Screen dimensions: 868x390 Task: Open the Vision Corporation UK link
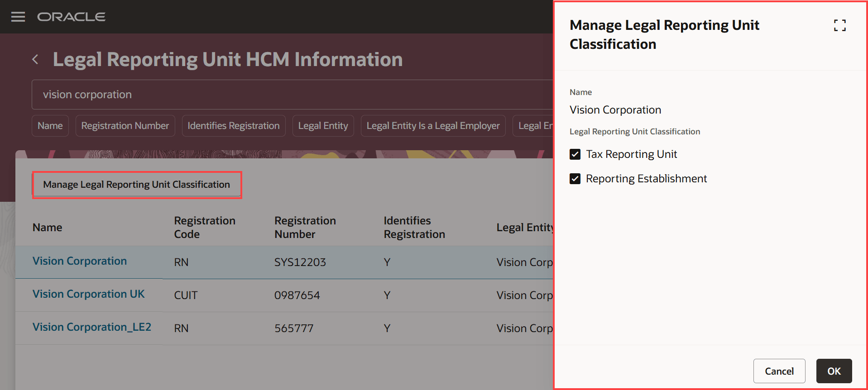[88, 294]
